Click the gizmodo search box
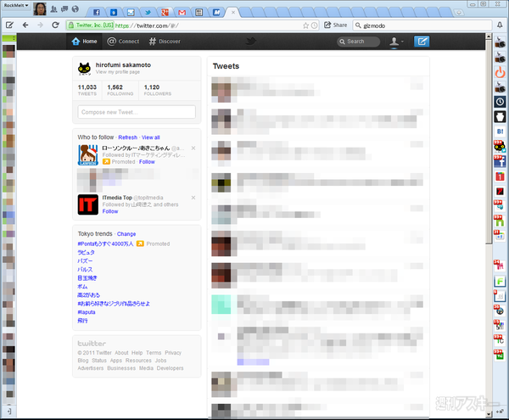The width and height of the screenshot is (509, 420). pyautogui.click(x=422, y=25)
